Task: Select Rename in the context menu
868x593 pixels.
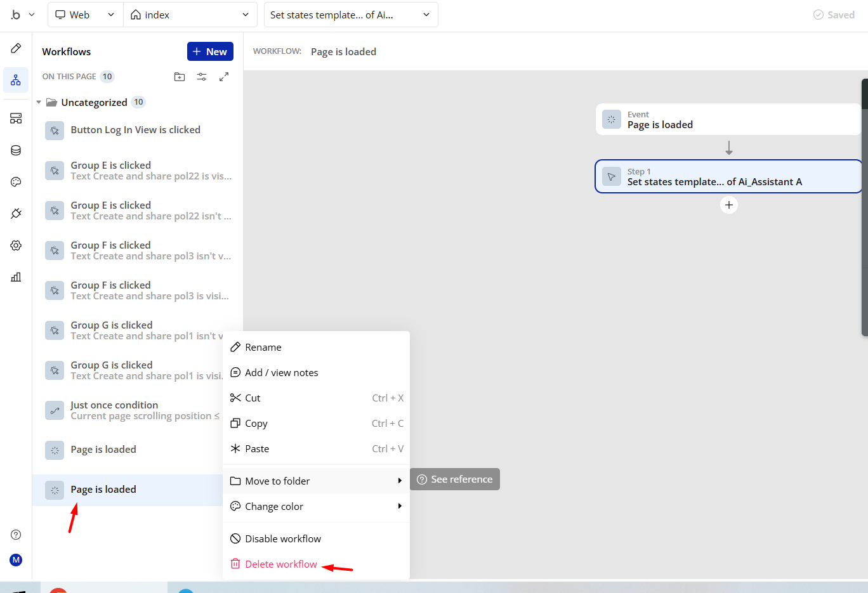Action: (x=263, y=347)
